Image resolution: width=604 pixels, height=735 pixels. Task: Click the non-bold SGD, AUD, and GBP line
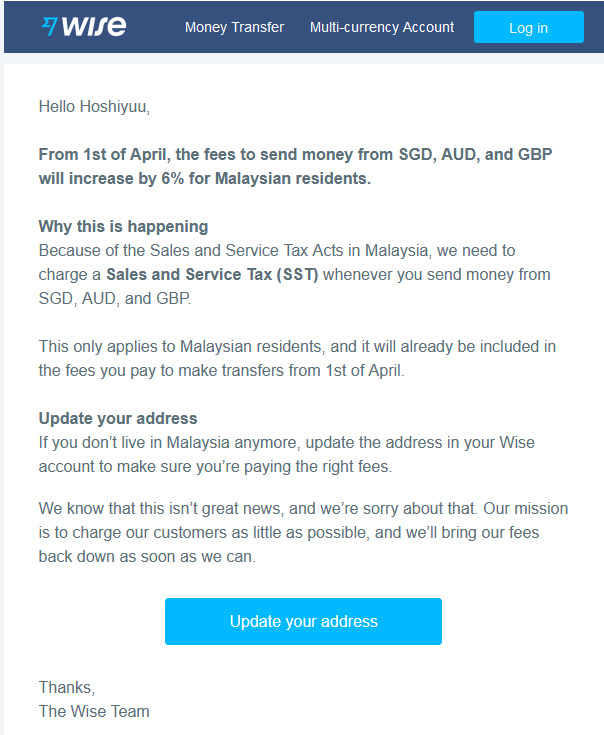click(x=115, y=299)
